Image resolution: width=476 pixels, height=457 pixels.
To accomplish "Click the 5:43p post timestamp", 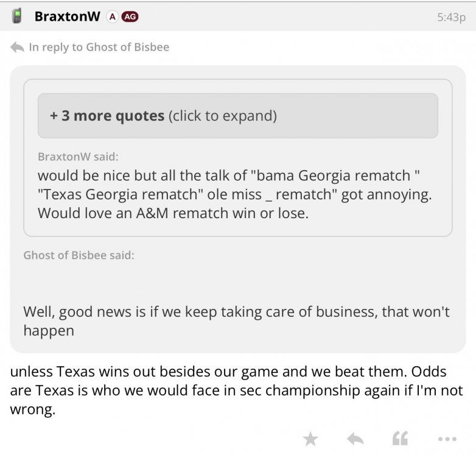I will [450, 17].
